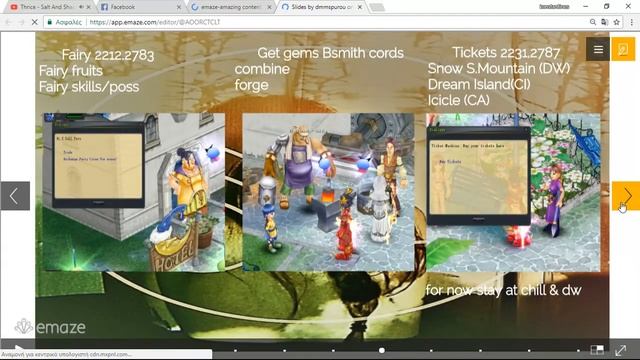Click the emaze logo
Viewport: 640px width, 360px height.
click(x=50, y=327)
